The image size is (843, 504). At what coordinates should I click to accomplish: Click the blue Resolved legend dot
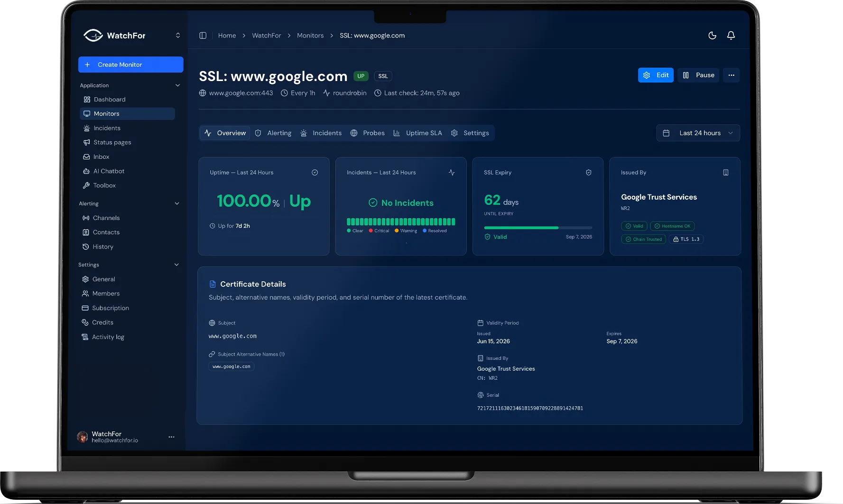point(425,231)
